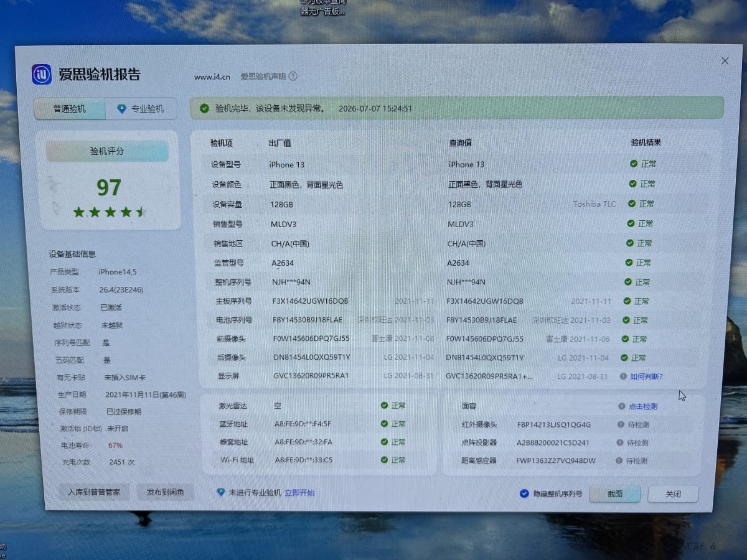
Task: Click the star rating under the score
Action: 110,212
